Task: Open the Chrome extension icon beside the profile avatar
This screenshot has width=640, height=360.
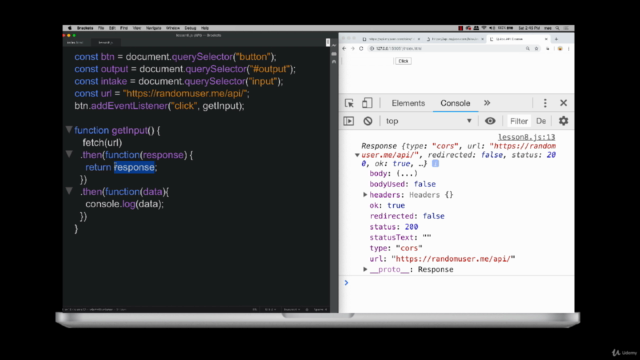Action: pos(548,49)
